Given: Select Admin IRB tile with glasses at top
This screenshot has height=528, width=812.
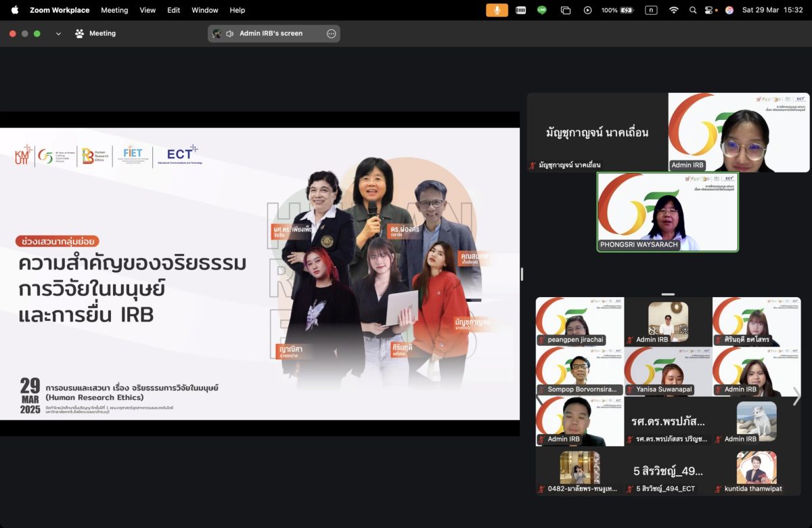Looking at the screenshot, I should tap(739, 132).
